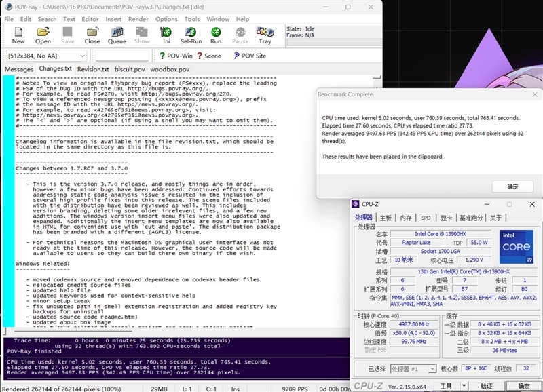Open the POV-Win help icon

click(176, 56)
